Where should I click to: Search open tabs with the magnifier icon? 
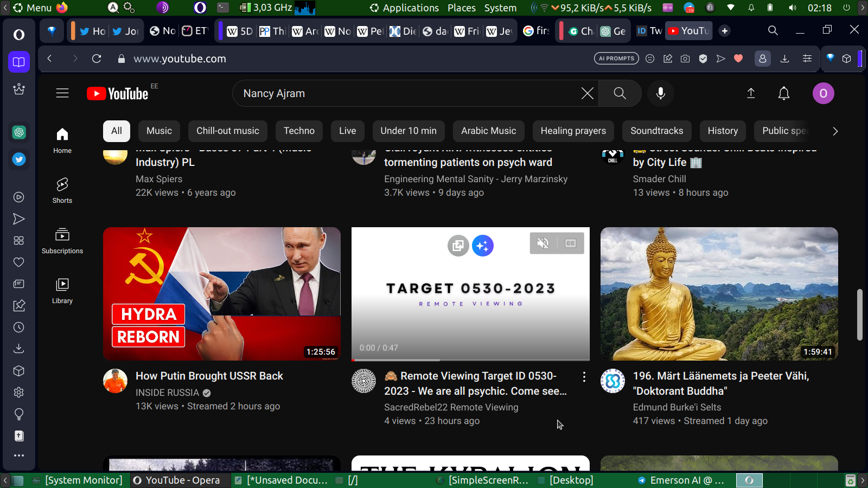773,30
